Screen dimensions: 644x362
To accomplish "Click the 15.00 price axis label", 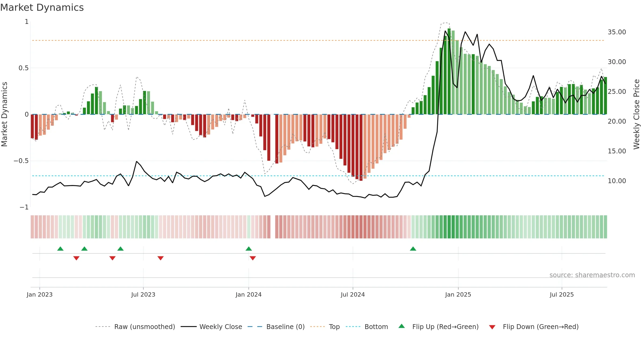I will coord(617,151).
